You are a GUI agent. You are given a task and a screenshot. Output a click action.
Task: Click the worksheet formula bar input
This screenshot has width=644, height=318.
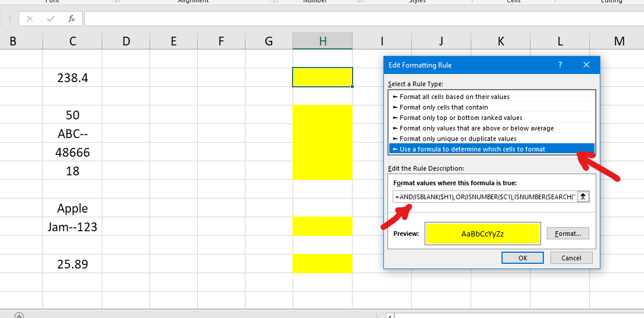364,19
